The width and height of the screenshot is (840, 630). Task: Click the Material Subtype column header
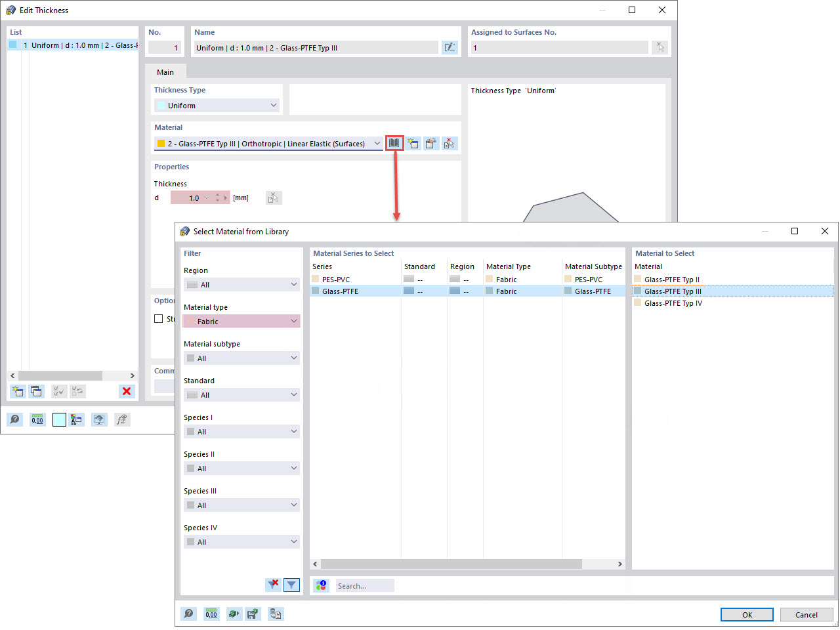(x=593, y=266)
